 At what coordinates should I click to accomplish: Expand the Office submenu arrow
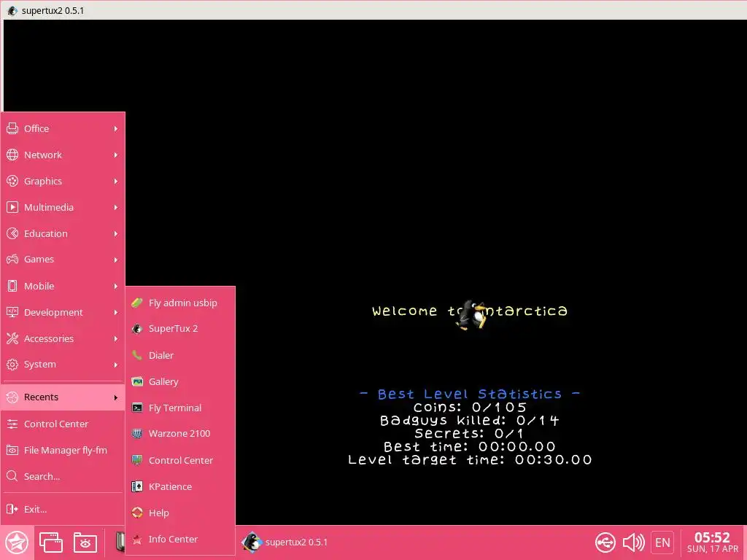pos(116,128)
